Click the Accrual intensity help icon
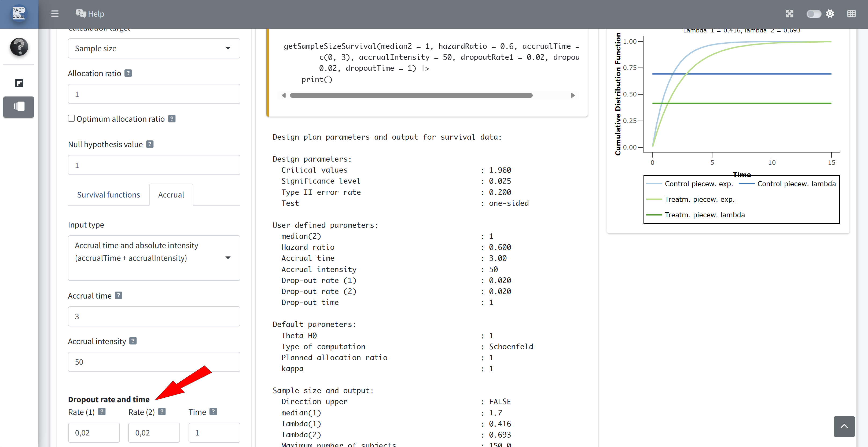The height and width of the screenshot is (447, 868). (x=133, y=341)
